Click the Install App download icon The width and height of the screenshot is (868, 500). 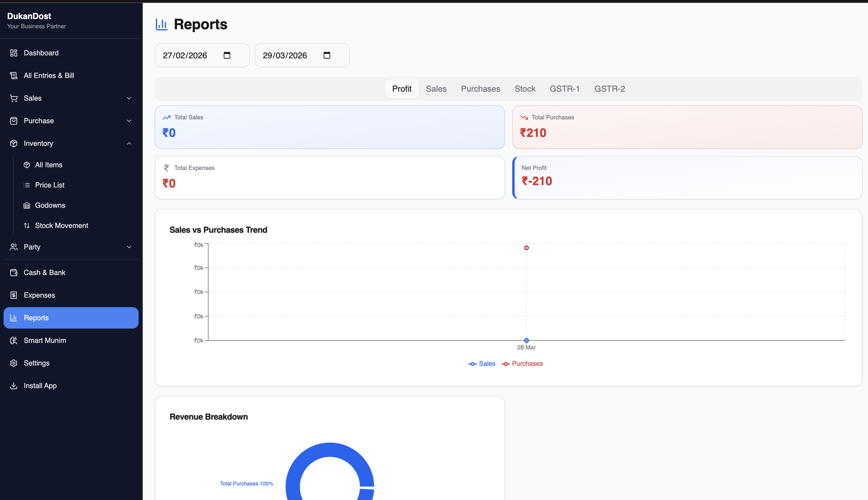click(x=14, y=386)
